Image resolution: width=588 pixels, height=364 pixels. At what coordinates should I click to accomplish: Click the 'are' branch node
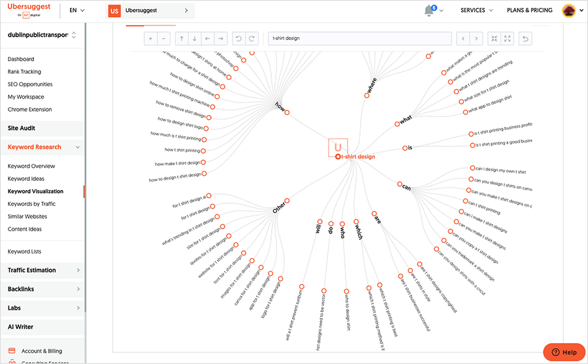[x=374, y=214]
